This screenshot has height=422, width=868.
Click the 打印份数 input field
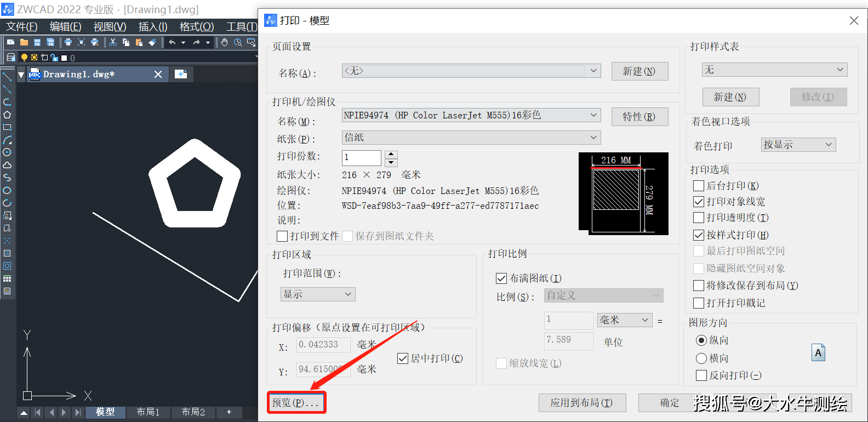pyautogui.click(x=362, y=158)
